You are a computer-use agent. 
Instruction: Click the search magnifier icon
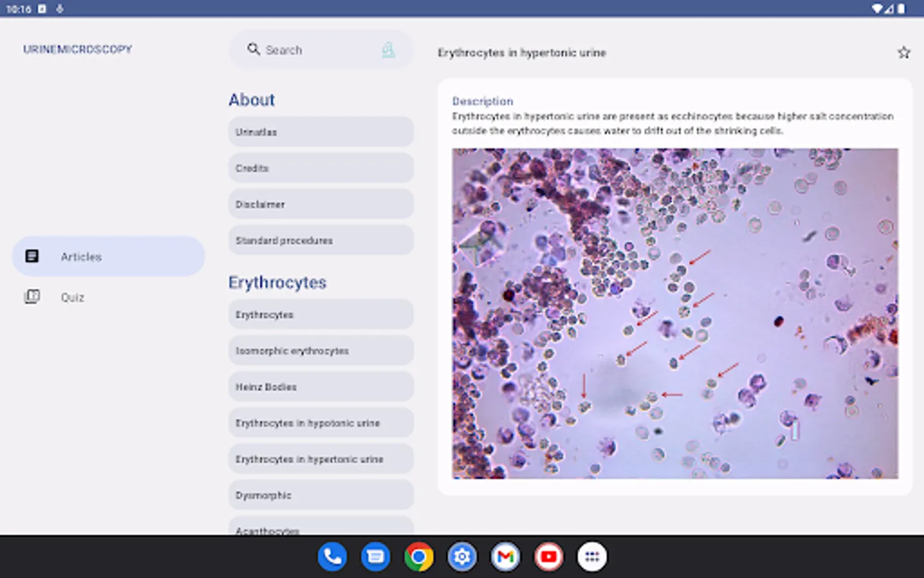253,49
